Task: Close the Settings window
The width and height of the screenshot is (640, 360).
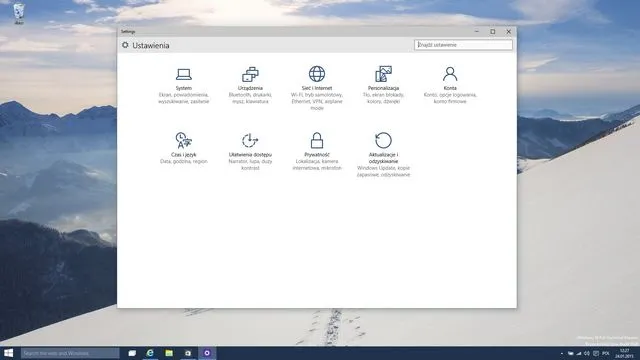Action: point(509,31)
